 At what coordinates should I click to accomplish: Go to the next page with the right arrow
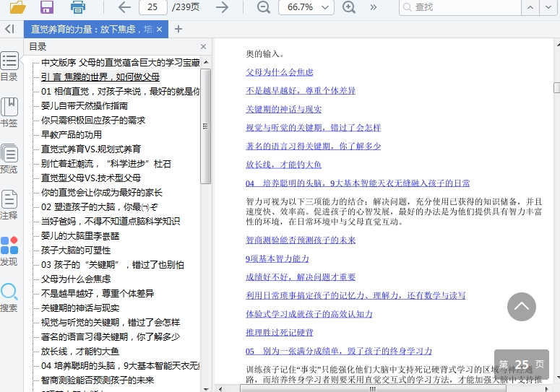click(x=222, y=6)
